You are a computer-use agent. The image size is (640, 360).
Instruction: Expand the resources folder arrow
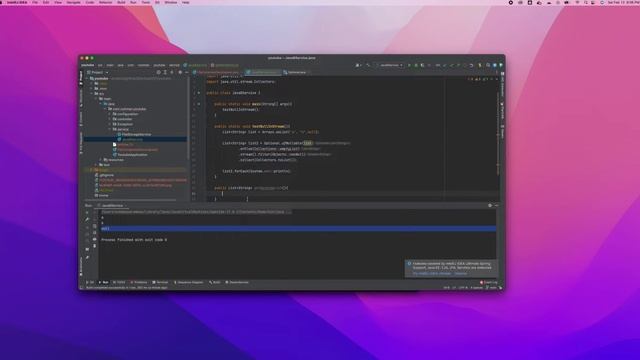coord(100,160)
